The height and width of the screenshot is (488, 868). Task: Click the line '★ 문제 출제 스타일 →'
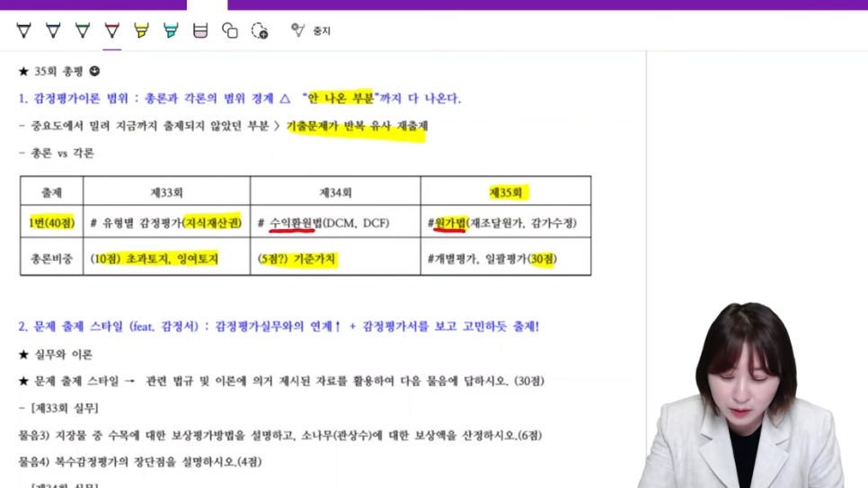point(77,381)
